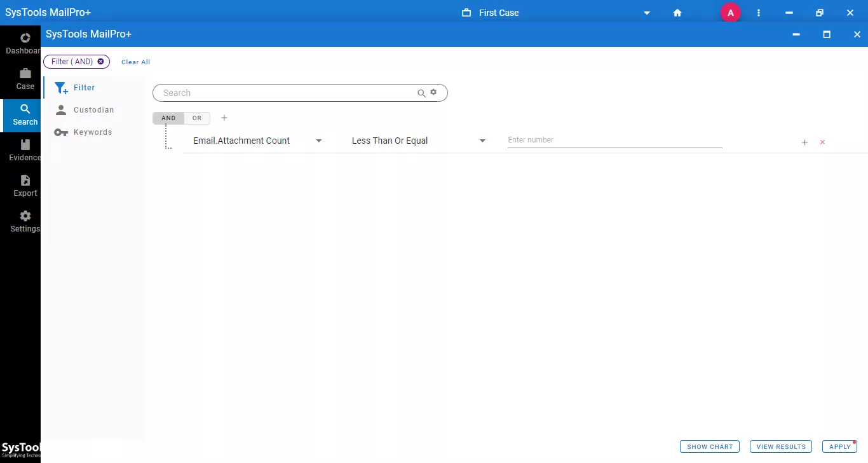Click the Clear All link

click(136, 62)
